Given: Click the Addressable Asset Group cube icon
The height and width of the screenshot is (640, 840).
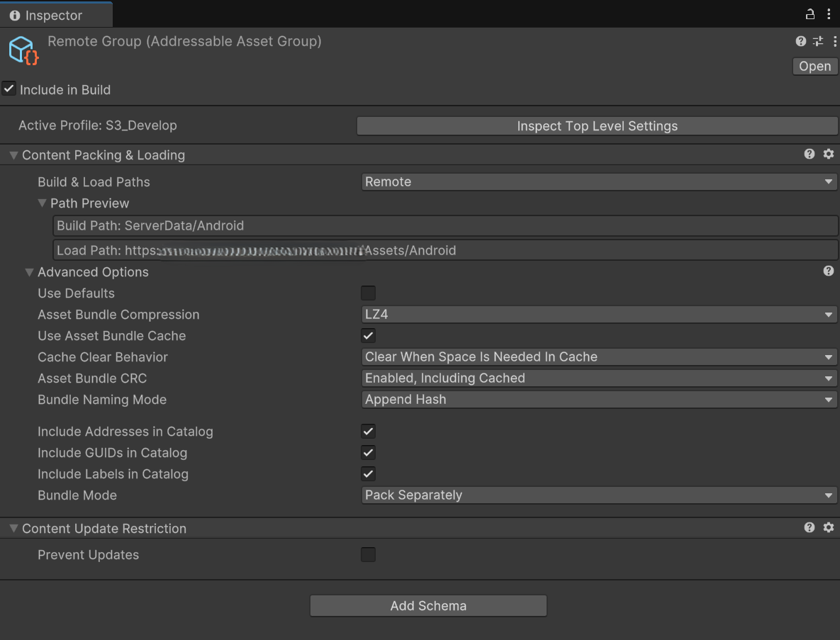Looking at the screenshot, I should click(23, 51).
